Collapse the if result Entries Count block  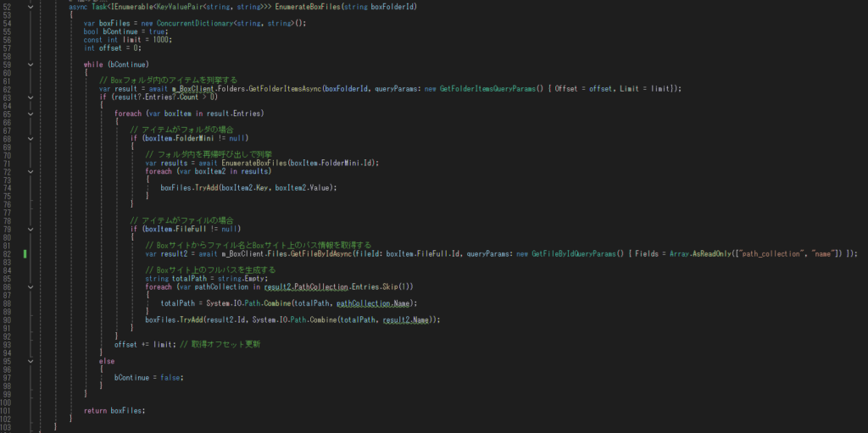pos(31,97)
